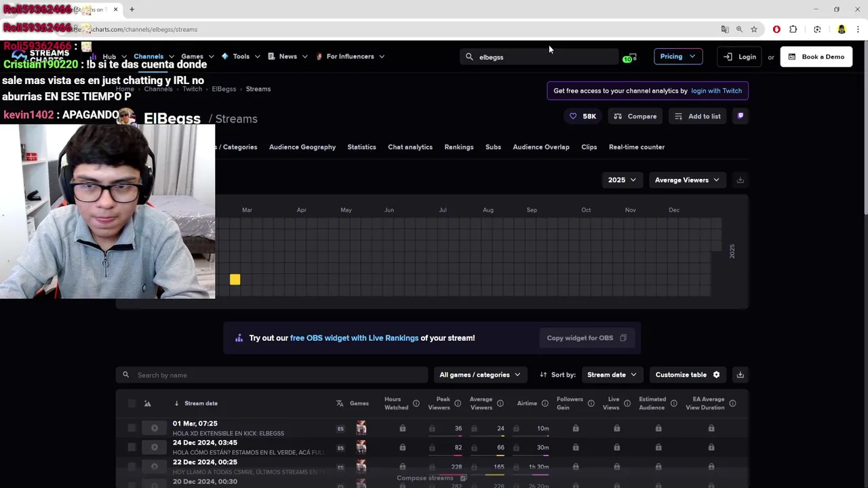Switch to the Audience Overlap tab
The height and width of the screenshot is (488, 868).
[541, 147]
